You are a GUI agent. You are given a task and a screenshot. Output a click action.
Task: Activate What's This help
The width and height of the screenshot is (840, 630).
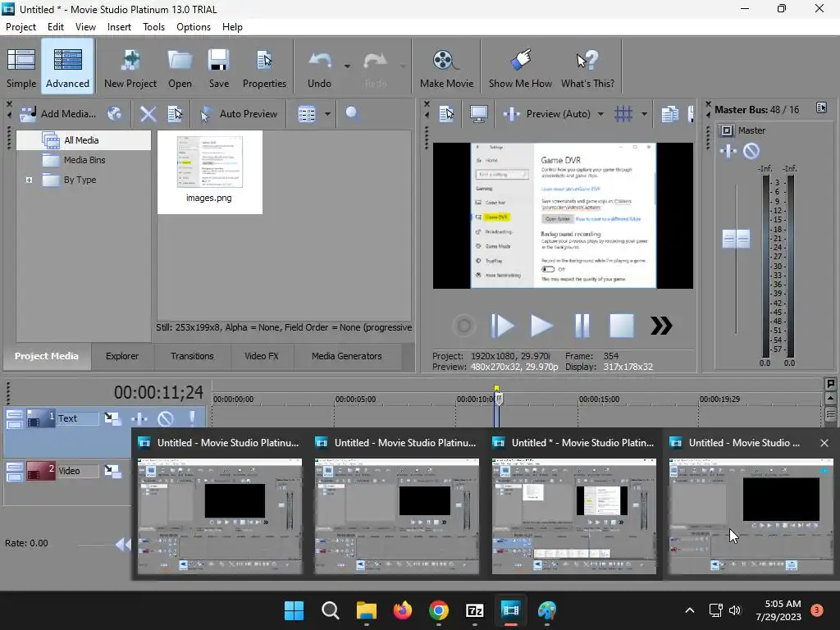pos(587,68)
